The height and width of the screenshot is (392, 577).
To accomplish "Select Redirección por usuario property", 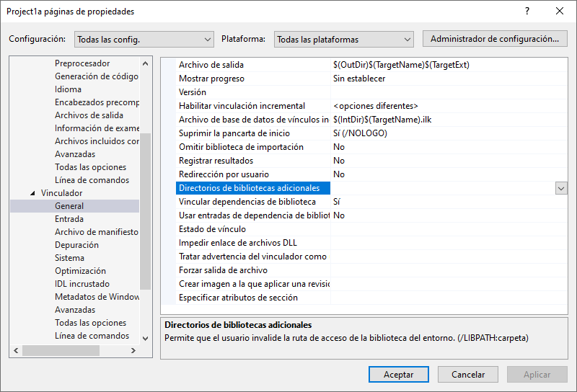I will [224, 174].
